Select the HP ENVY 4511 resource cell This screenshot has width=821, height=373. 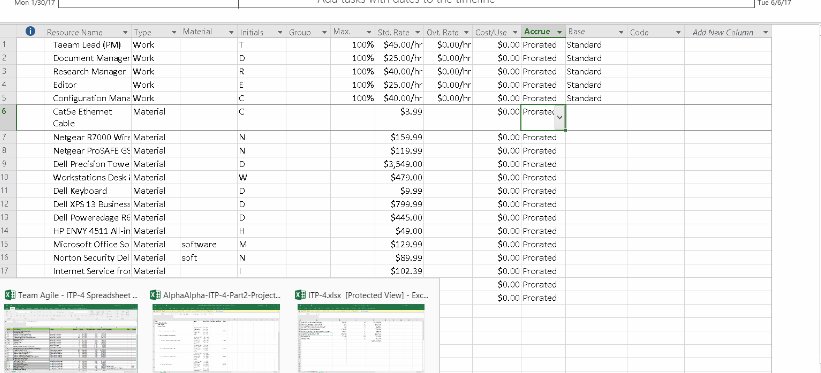(87, 231)
